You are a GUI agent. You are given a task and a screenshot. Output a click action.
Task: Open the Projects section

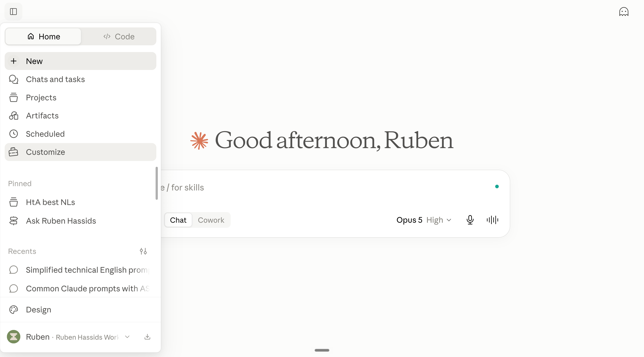(x=80, y=98)
